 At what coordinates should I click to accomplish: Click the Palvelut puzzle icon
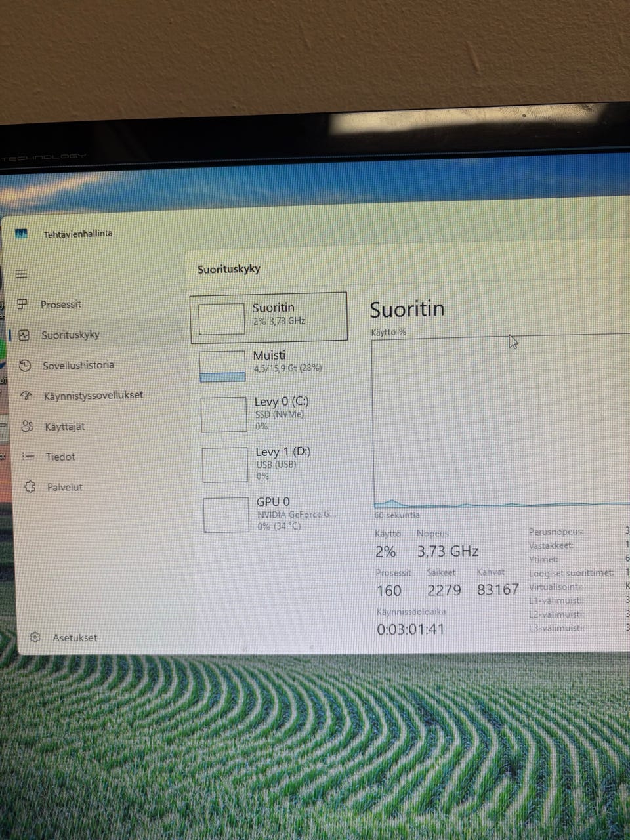(x=30, y=486)
